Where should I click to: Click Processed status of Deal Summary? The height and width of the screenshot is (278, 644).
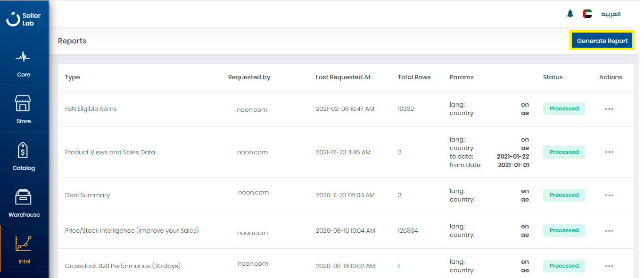(564, 195)
